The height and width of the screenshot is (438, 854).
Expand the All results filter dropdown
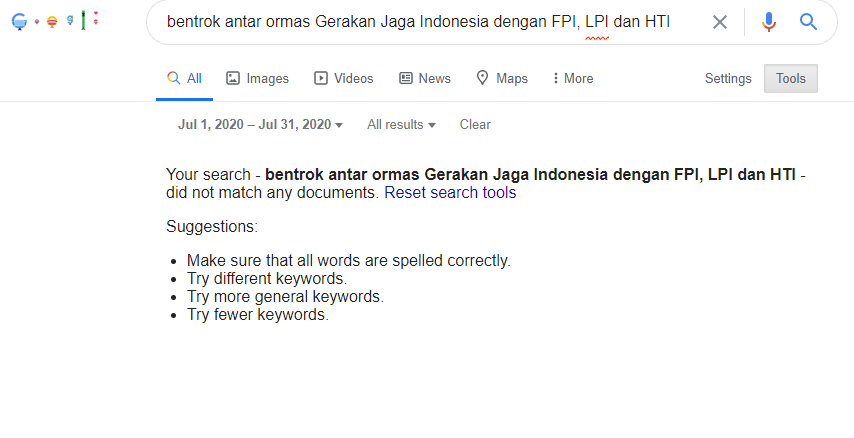pyautogui.click(x=401, y=125)
